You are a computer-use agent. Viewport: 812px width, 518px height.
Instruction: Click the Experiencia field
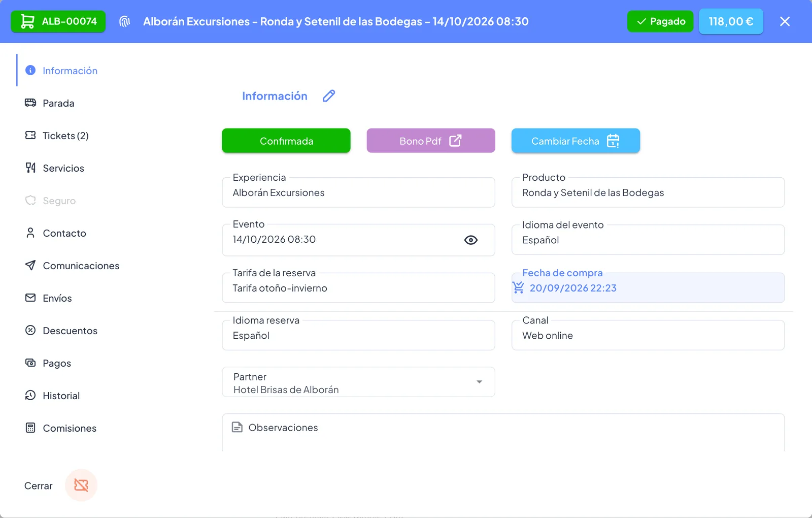click(x=358, y=192)
